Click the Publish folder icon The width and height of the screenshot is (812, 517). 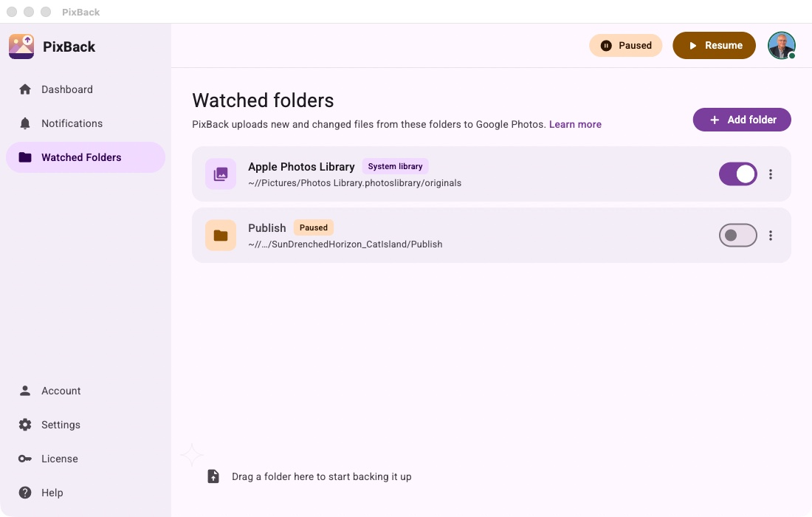point(221,235)
